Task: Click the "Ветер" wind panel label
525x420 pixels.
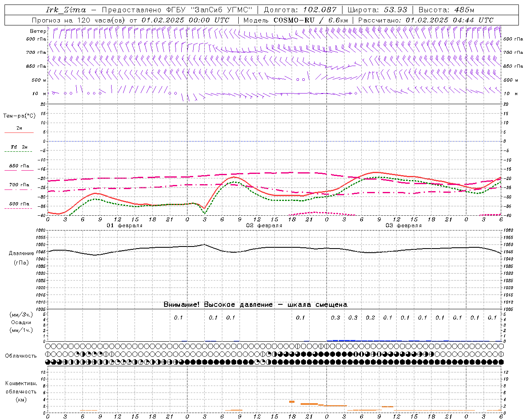Action: click(38, 31)
